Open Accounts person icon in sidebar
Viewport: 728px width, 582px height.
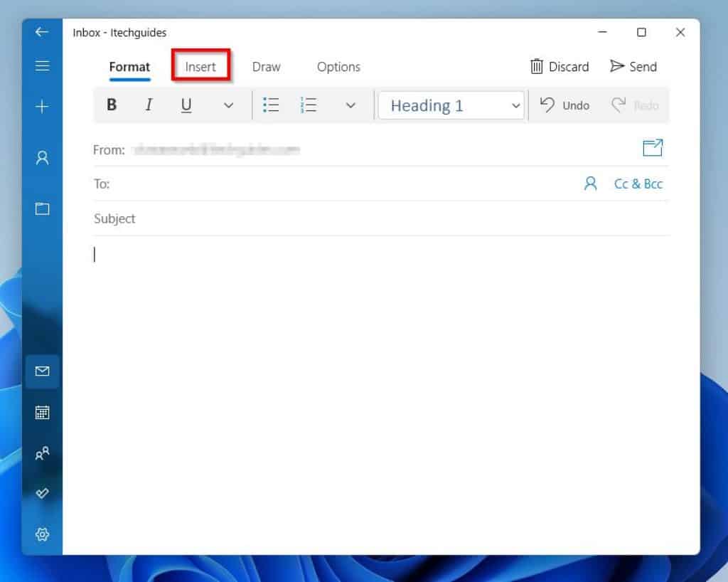click(42, 158)
